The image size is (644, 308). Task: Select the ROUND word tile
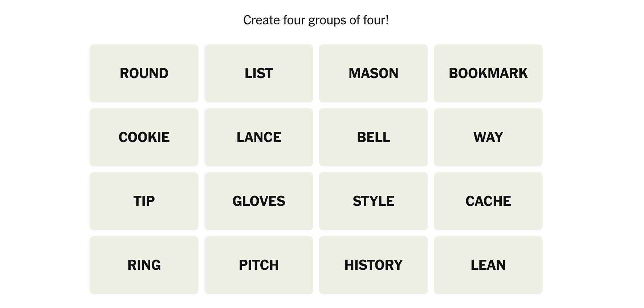click(x=144, y=73)
